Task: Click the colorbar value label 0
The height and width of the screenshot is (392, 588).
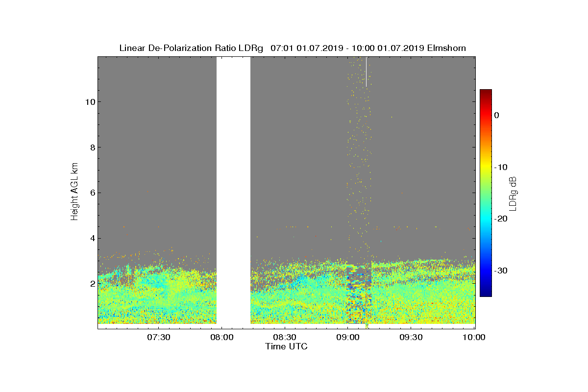Action: [496, 115]
